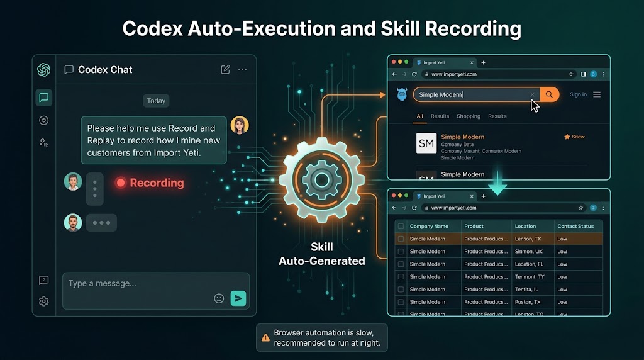644x360 pixels.
Task: Click the browser automation warning icon
Action: coord(266,338)
